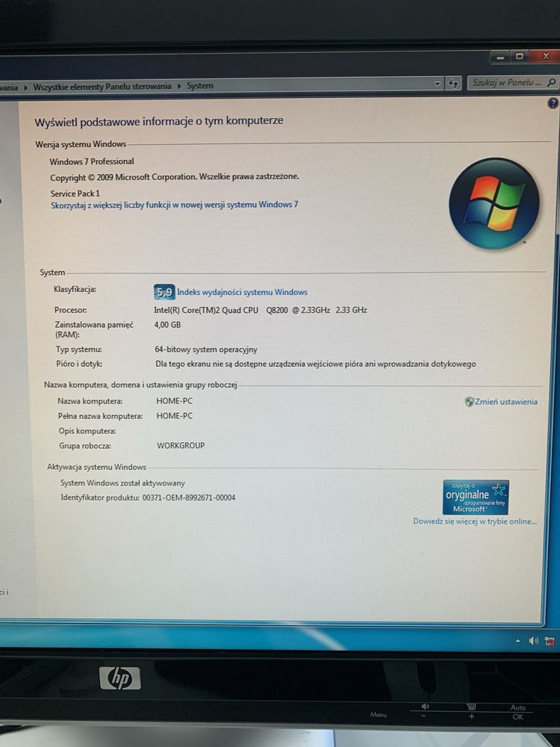
Task: Click Zmień ustawienia link
Action: [505, 402]
